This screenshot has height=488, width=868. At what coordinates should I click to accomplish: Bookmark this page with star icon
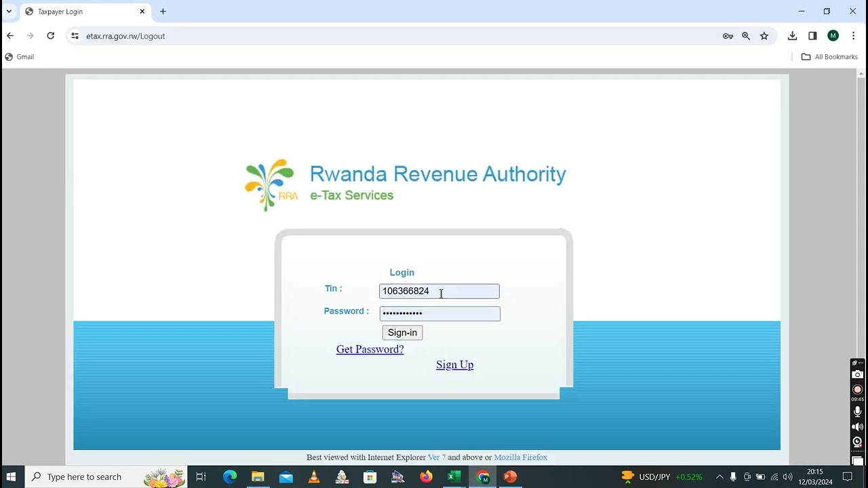click(764, 36)
